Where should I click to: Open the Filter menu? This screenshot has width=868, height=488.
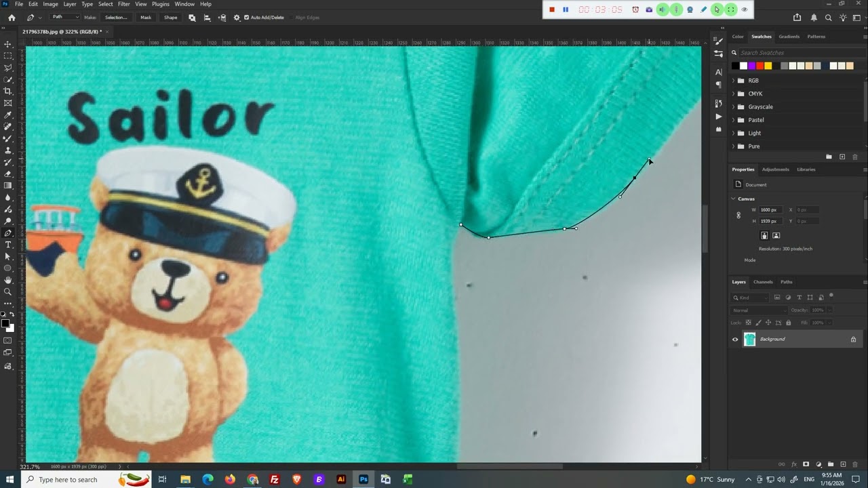[x=124, y=4]
